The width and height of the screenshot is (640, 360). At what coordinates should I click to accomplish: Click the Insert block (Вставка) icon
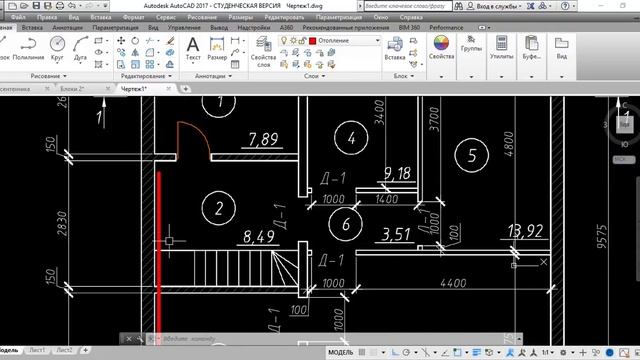(395, 49)
